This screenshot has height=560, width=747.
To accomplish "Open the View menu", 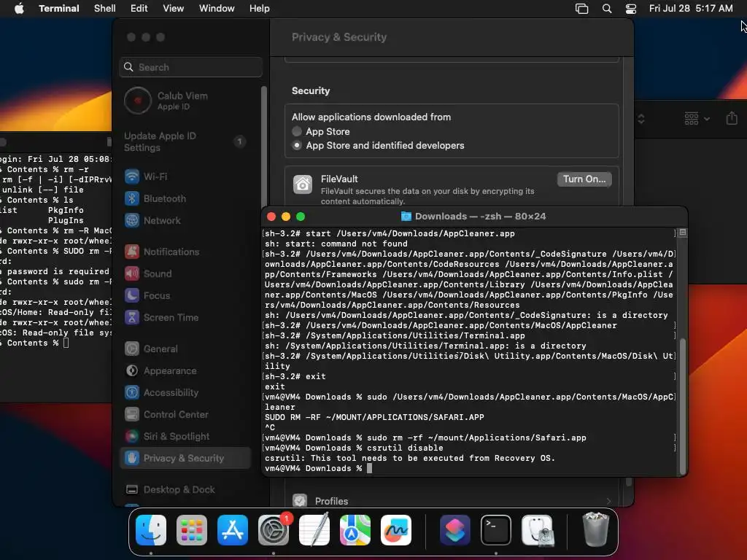I will tap(173, 8).
